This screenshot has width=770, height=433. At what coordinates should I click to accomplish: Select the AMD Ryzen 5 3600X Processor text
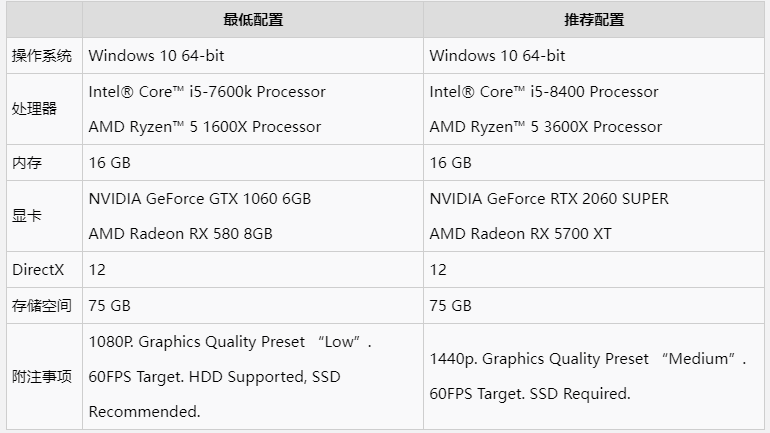546,127
